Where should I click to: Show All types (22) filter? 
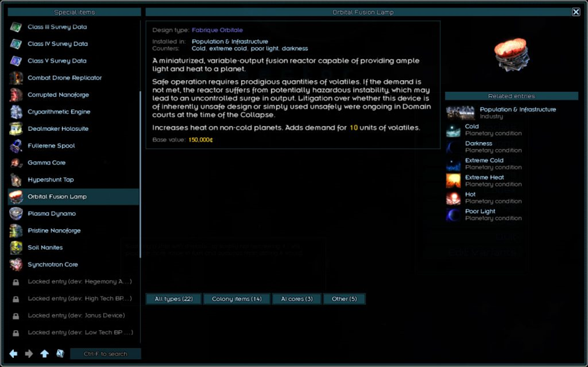(x=174, y=299)
